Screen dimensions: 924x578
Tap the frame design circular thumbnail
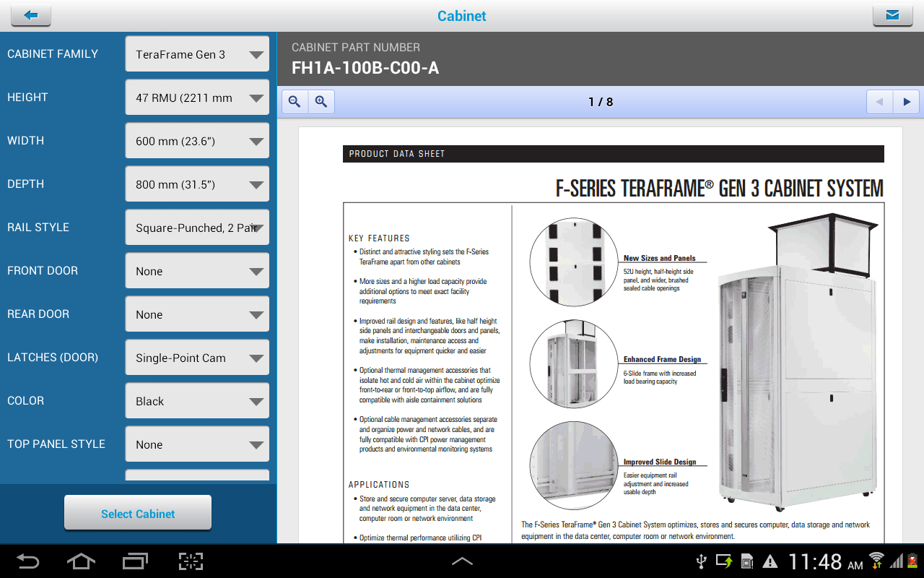point(574,364)
